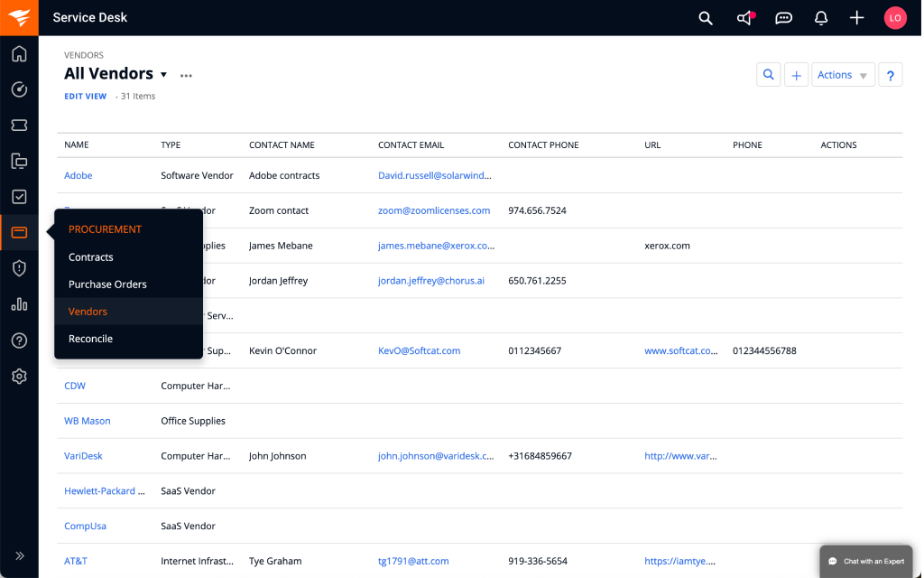Check notifications using the bell icon
924x578 pixels.
[820, 18]
